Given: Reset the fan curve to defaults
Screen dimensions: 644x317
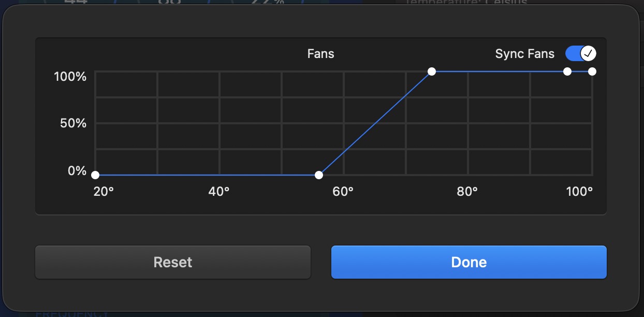Looking at the screenshot, I should click(173, 262).
